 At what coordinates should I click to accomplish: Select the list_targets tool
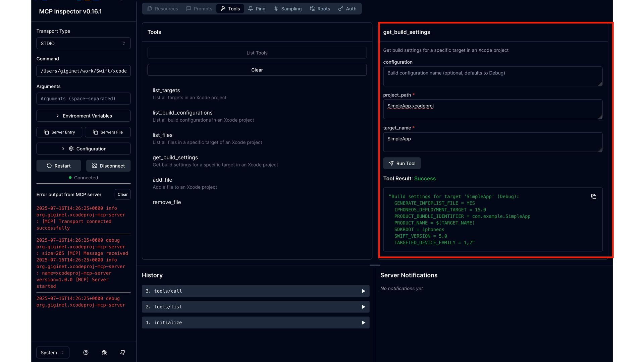(257, 94)
